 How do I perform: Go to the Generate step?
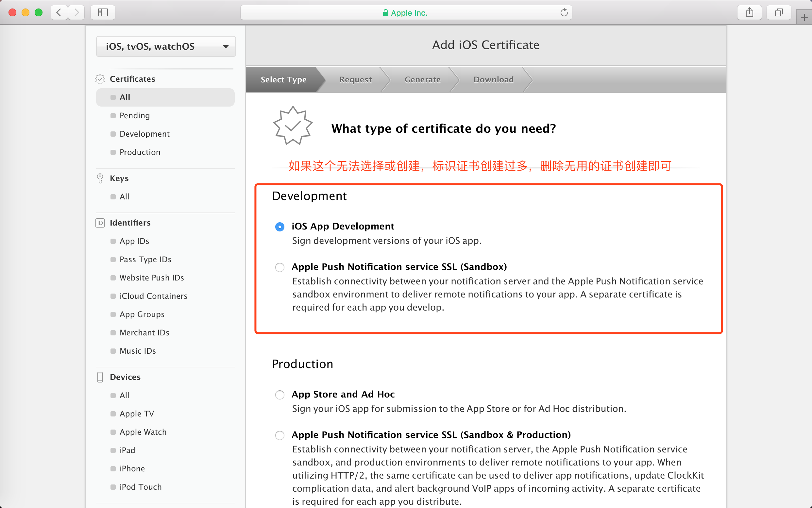click(423, 80)
